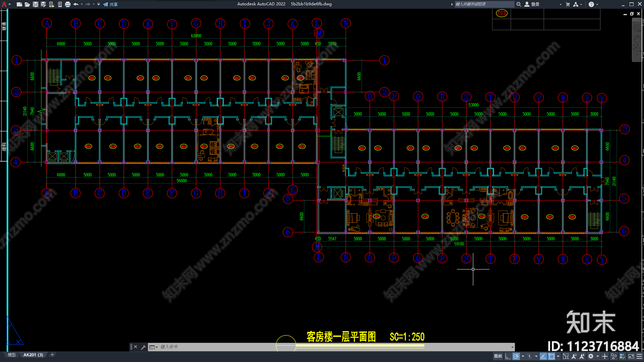This screenshot has width=644, height=362.
Task: Click the search magnifier icon
Action: click(x=519, y=4)
